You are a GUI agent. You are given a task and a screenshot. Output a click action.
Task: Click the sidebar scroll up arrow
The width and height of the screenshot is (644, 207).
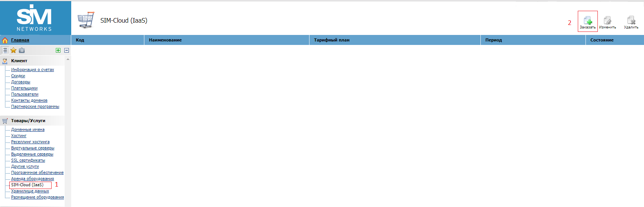(68, 60)
